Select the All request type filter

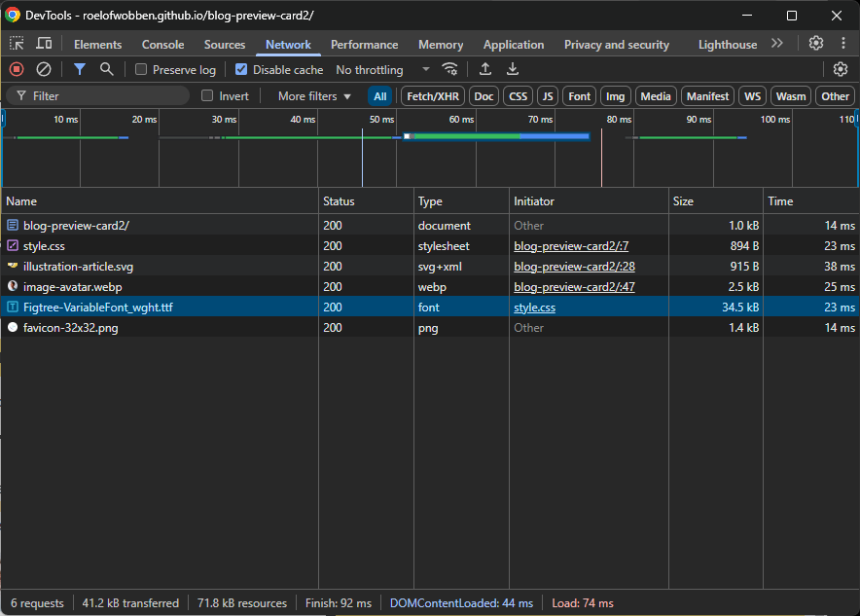(379, 96)
